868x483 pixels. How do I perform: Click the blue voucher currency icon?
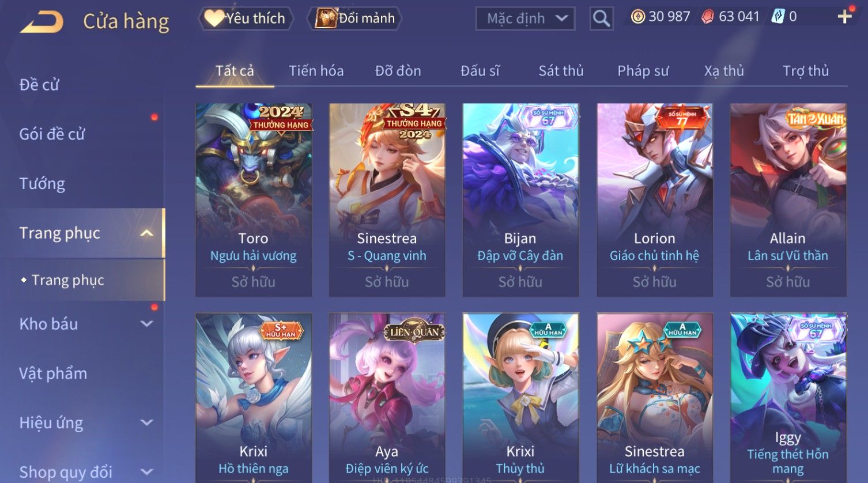coord(778,17)
